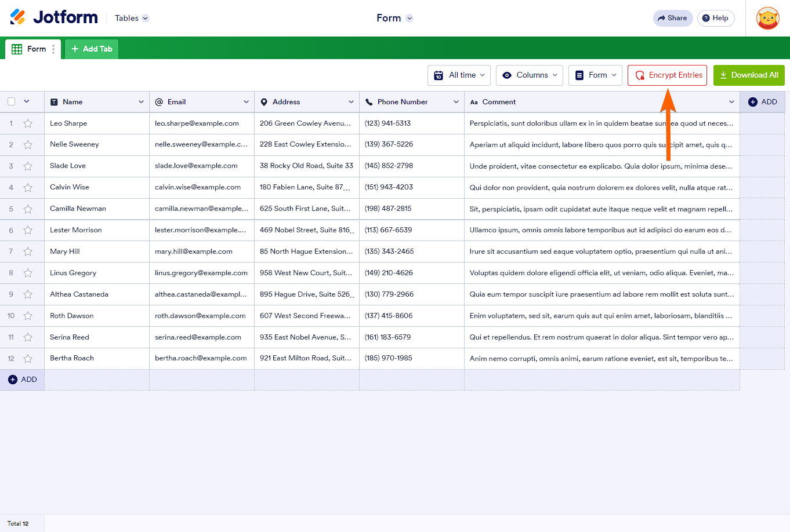790x532 pixels.
Task: Click the Share button
Action: coord(672,19)
